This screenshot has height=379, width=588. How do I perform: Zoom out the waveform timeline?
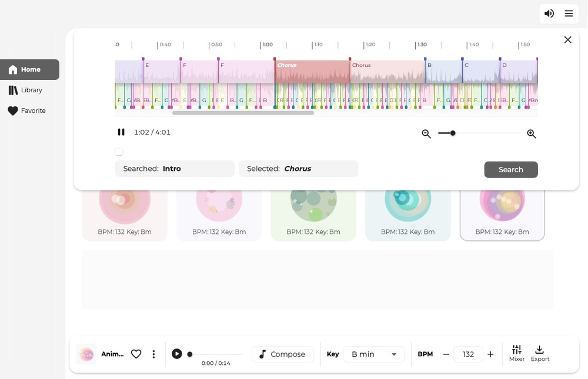pos(426,134)
